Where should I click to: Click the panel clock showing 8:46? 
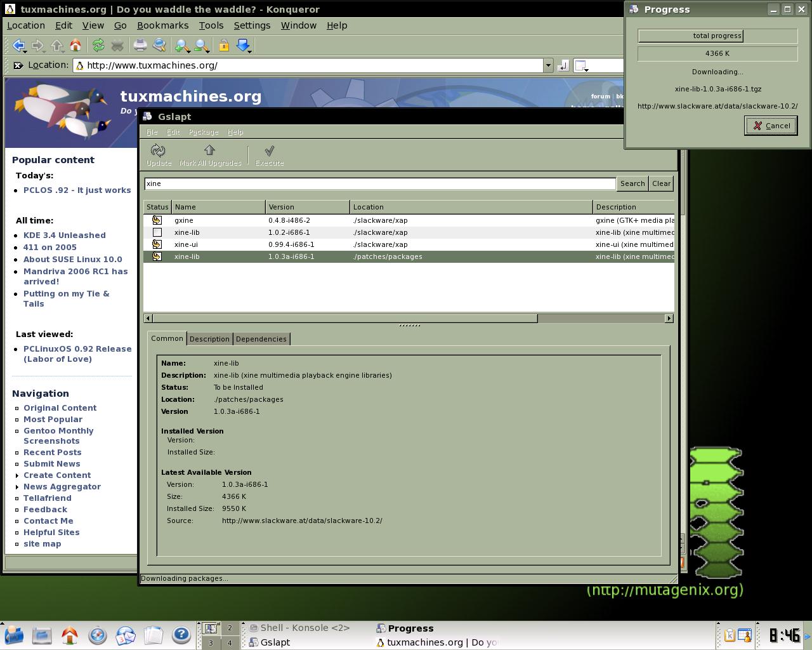click(x=784, y=635)
